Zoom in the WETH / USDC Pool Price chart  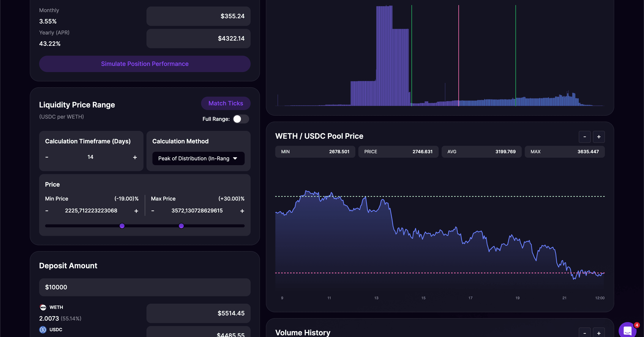coord(599,137)
